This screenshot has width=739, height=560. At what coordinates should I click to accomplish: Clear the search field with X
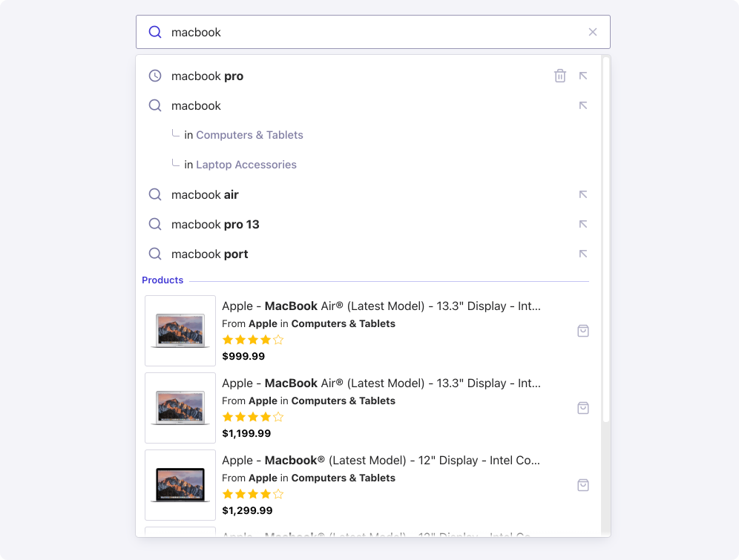coord(592,32)
